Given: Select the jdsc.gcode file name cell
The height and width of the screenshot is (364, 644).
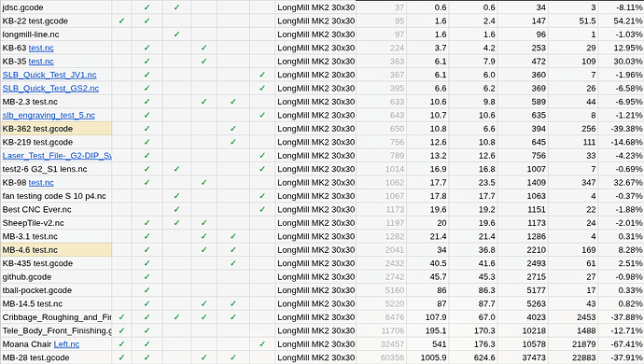Looking at the screenshot, I should pyautogui.click(x=56, y=7).
